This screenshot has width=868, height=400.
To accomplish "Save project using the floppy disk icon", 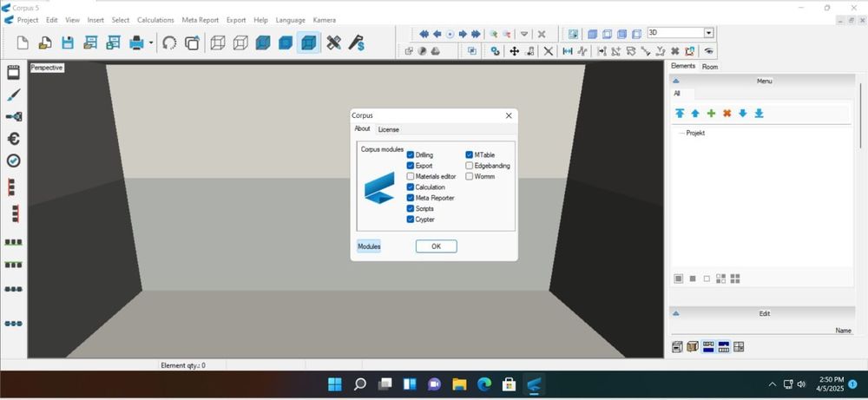I will pos(68,43).
